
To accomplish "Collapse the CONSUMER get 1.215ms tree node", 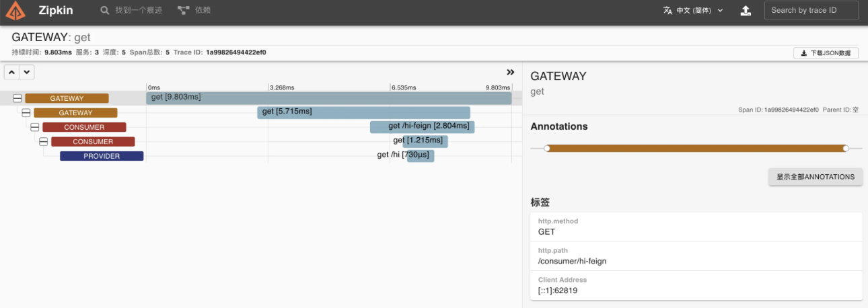I will pyautogui.click(x=44, y=142).
